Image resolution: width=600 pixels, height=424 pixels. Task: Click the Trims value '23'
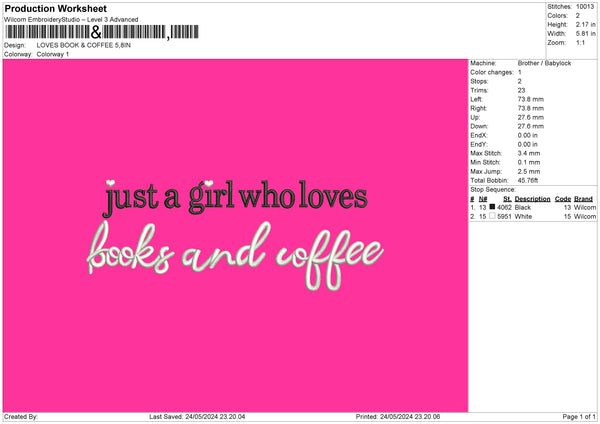tap(521, 90)
